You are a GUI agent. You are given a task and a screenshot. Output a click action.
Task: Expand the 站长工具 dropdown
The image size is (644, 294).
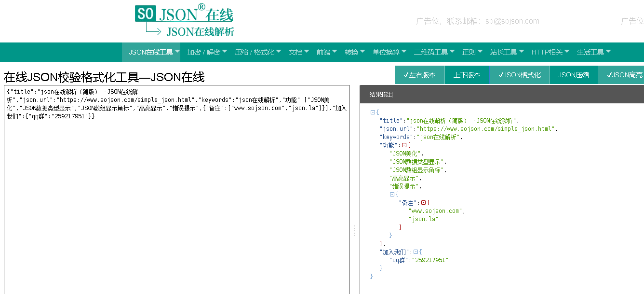click(507, 52)
